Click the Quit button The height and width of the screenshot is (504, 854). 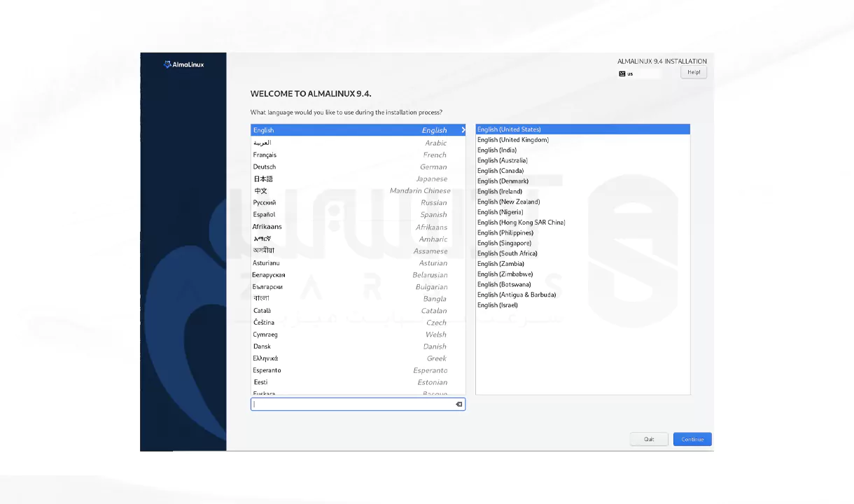649,439
